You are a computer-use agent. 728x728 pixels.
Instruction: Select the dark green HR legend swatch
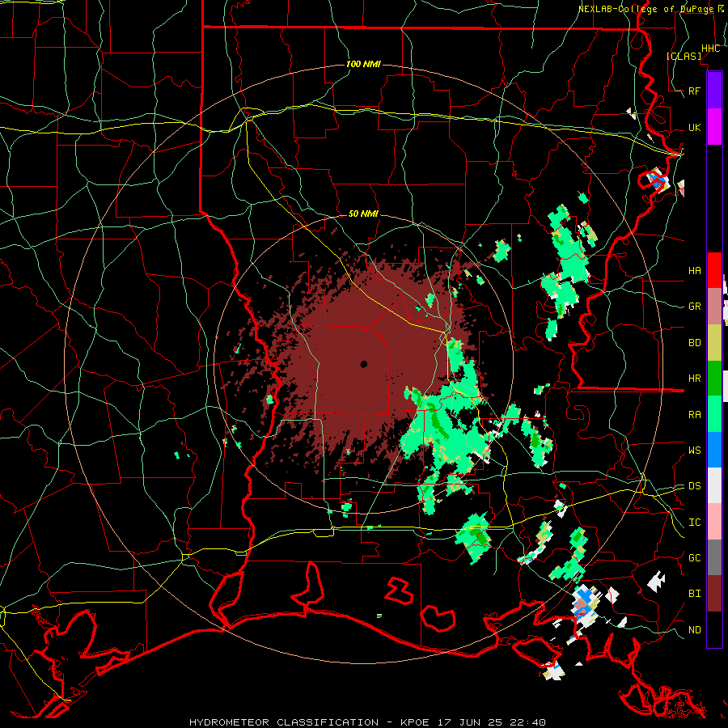714,379
